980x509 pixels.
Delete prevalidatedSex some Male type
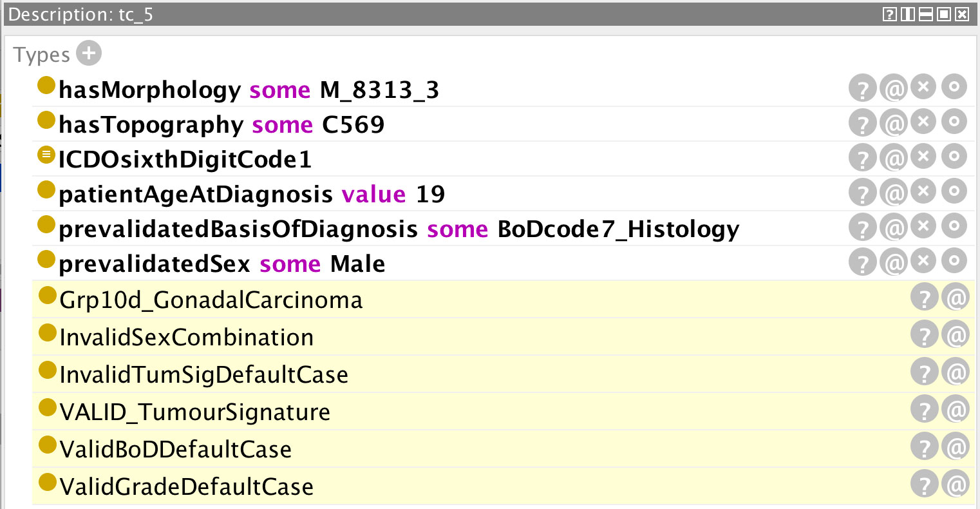[923, 261]
